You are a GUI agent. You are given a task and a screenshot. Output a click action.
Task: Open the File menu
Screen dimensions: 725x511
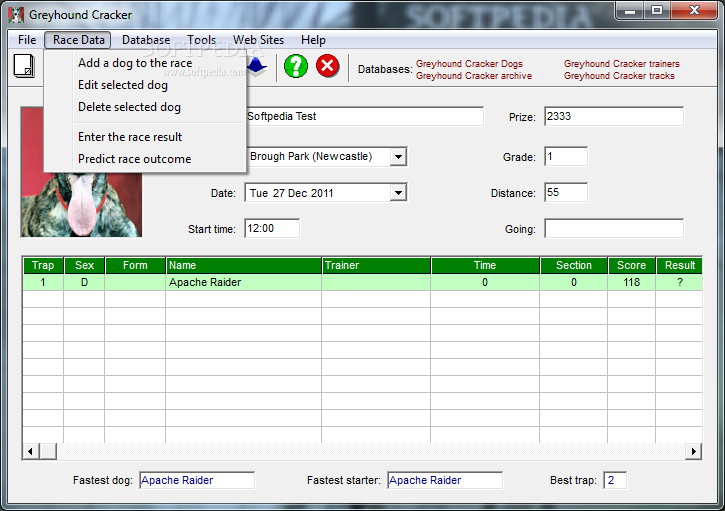pos(27,40)
